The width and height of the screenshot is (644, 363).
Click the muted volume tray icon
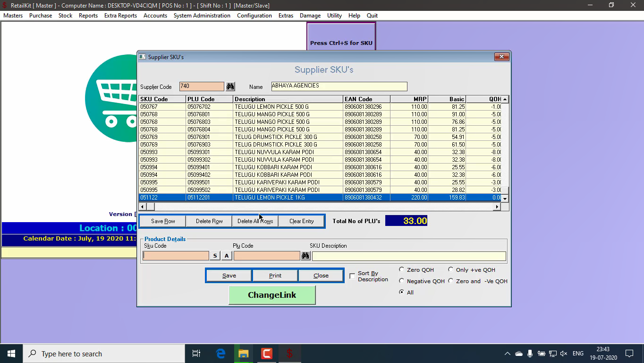pos(564,354)
